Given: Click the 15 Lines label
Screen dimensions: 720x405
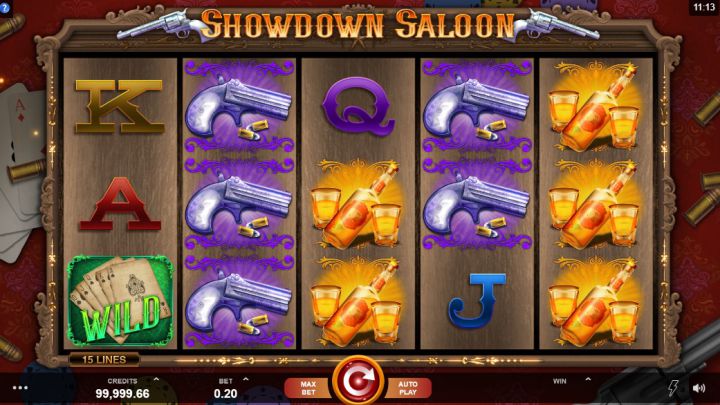Looking at the screenshot, I should (x=104, y=360).
